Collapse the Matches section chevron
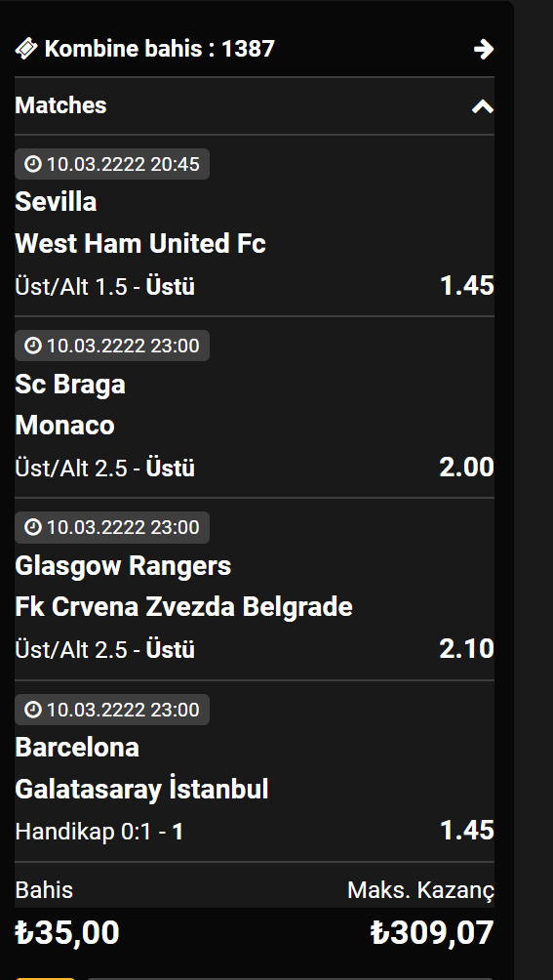Viewport: 553px width, 980px height. point(483,106)
